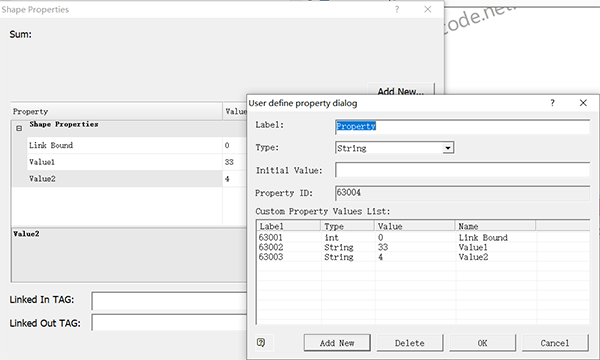Click the Value column header in values list
Screen dimensions: 600x360
[x=414, y=226]
